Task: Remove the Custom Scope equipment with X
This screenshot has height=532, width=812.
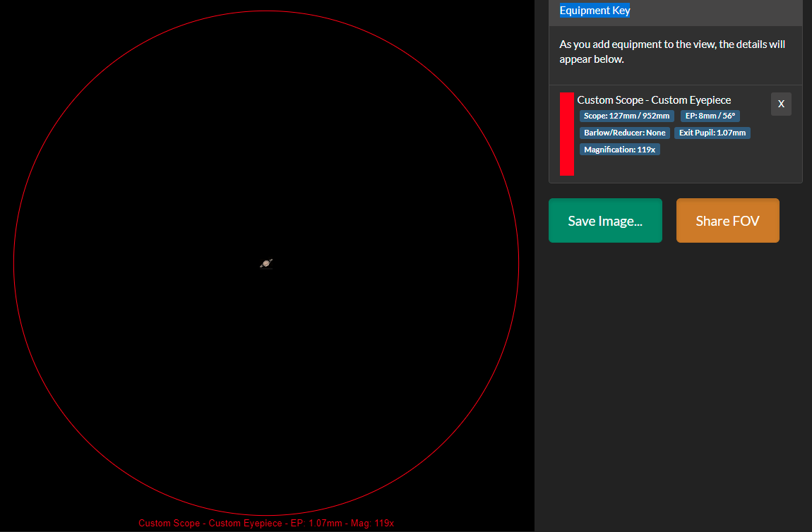Action: [781, 104]
